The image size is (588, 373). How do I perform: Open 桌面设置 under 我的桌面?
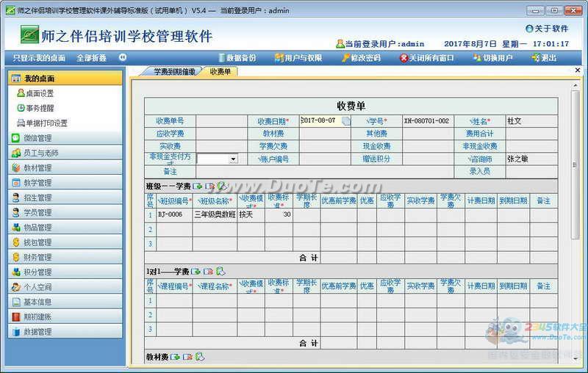click(x=40, y=93)
